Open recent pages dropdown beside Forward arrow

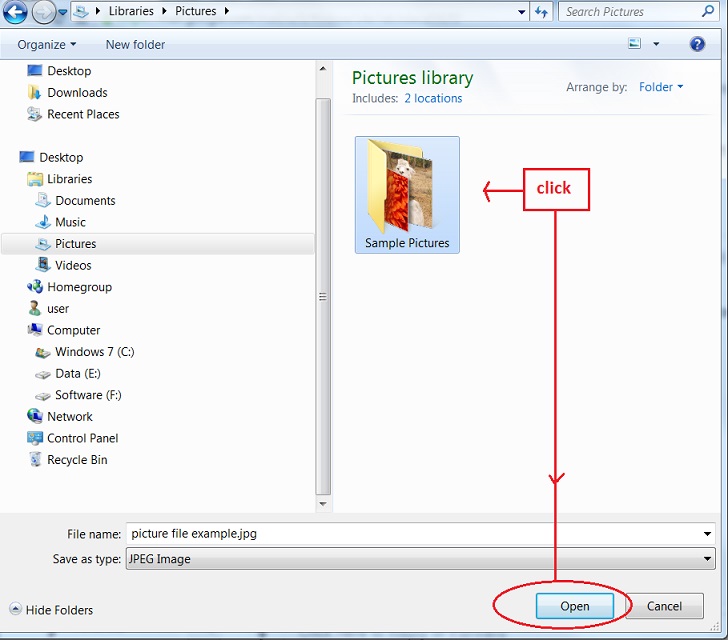63,12
